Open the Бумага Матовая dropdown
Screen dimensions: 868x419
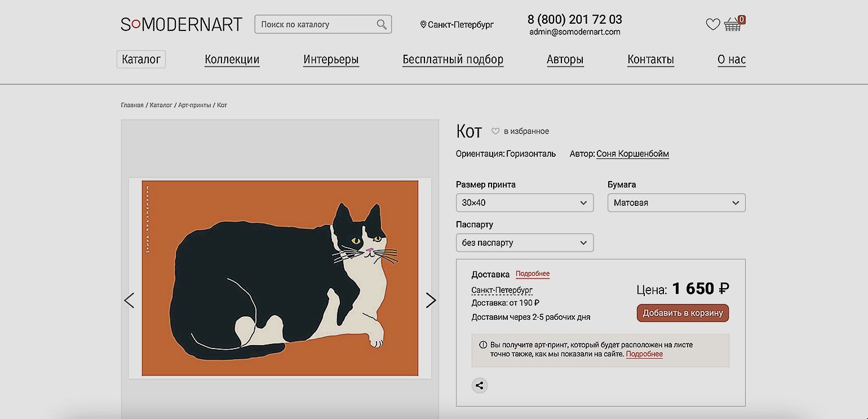point(676,202)
